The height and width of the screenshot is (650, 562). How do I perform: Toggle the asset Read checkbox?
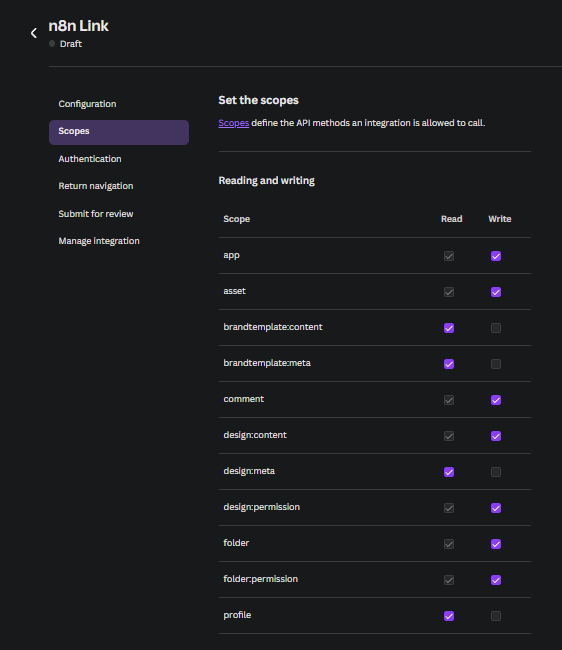point(449,292)
